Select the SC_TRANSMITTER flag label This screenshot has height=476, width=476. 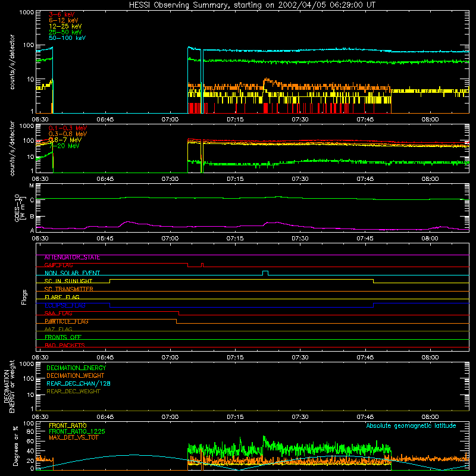(x=68, y=289)
